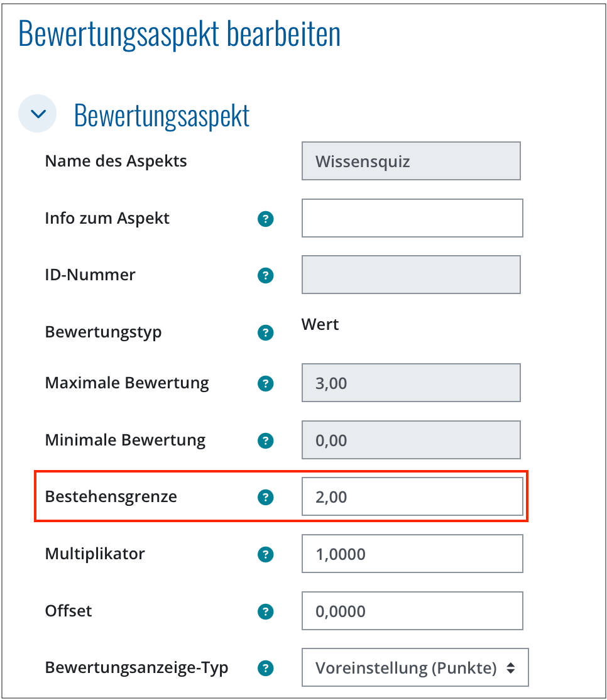
Task: Select the Multiplikator value field
Action: point(412,554)
